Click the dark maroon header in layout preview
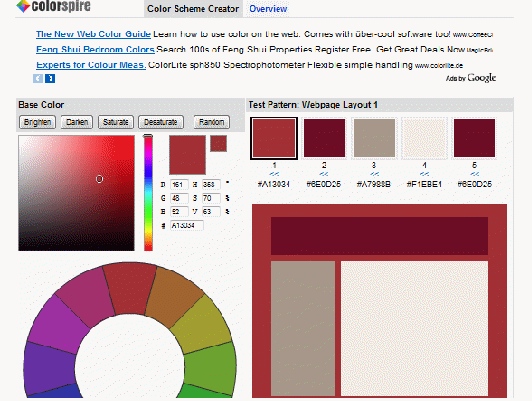The image size is (532, 401). pos(379,236)
